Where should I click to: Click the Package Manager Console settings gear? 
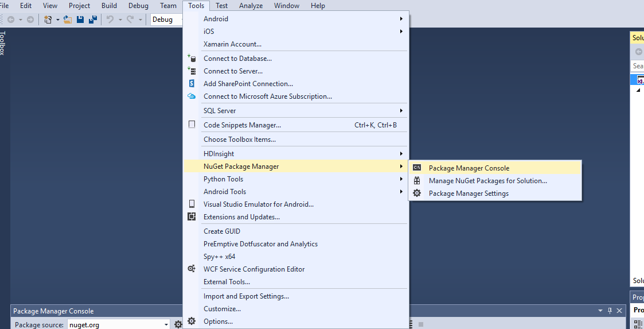coord(178,324)
